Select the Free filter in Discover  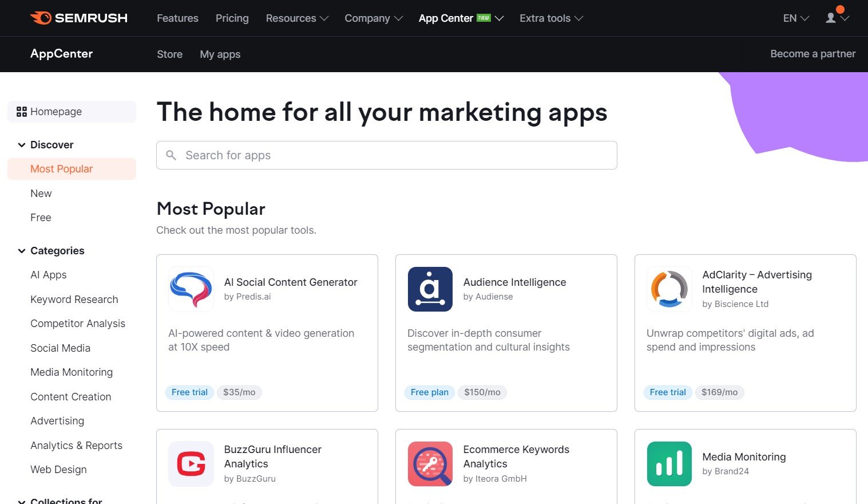point(41,218)
